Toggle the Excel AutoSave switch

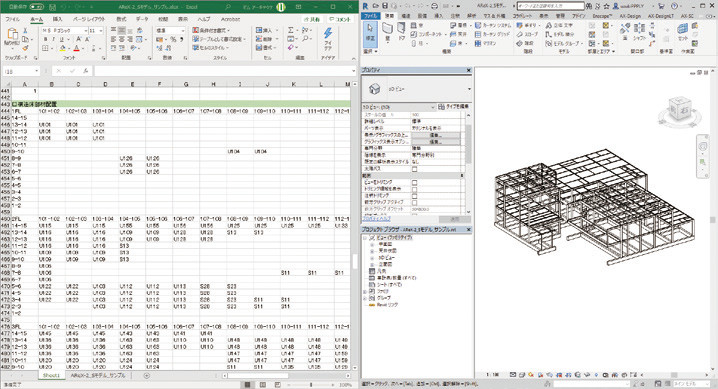(36, 7)
